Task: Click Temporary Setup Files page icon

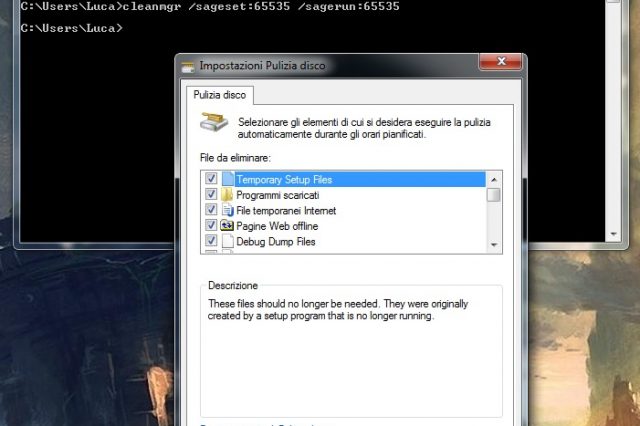Action: coord(228,179)
